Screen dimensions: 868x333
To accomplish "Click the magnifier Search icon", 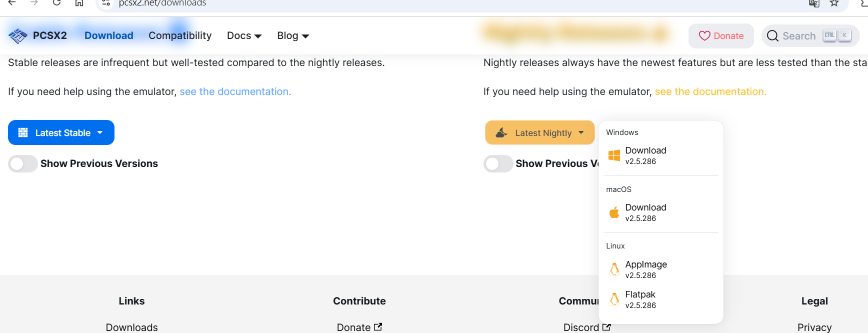I will pyautogui.click(x=772, y=36).
